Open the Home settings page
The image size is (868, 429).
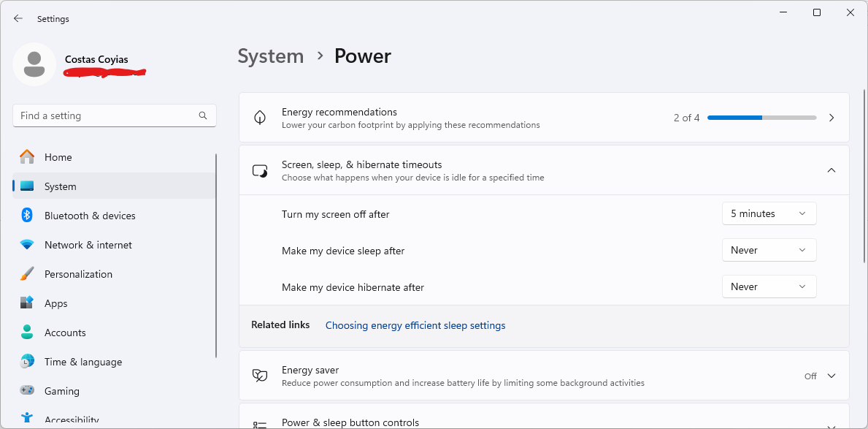58,157
